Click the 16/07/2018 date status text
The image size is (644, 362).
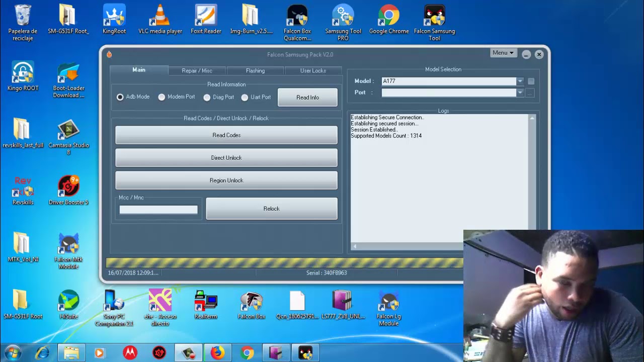pyautogui.click(x=133, y=273)
